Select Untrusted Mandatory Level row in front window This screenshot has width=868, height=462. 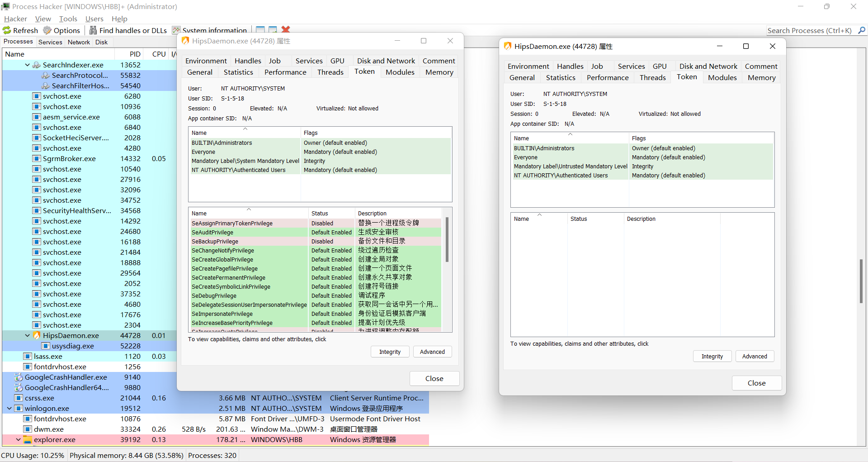(642, 167)
